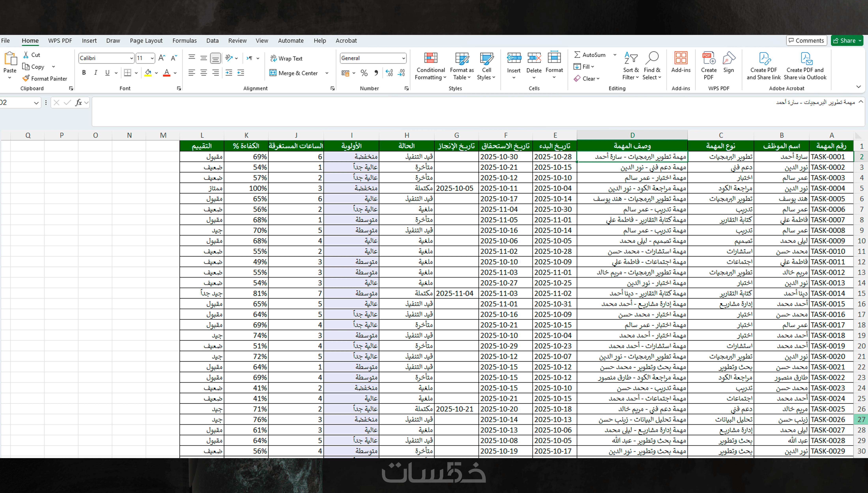This screenshot has width=868, height=493.
Task: Expand the Calibri font name dropdown
Action: pyautogui.click(x=131, y=58)
